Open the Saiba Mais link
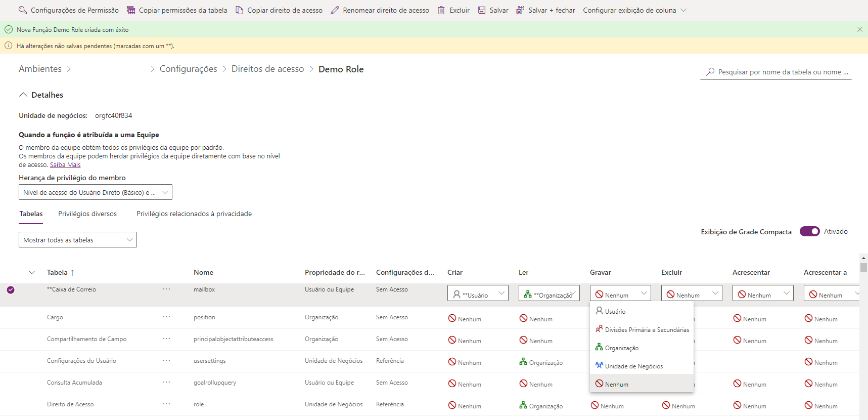Image resolution: width=868 pixels, height=420 pixels. tap(65, 165)
